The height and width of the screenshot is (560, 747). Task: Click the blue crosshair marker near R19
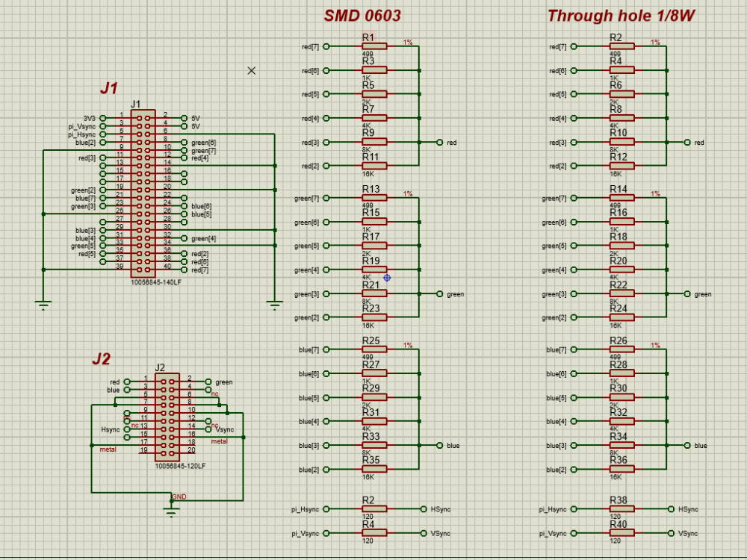point(387,277)
